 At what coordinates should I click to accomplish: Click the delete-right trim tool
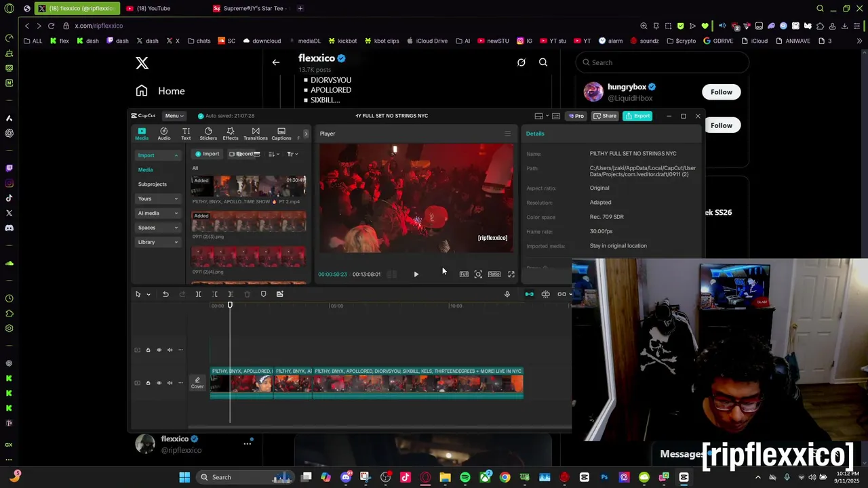[x=231, y=294]
